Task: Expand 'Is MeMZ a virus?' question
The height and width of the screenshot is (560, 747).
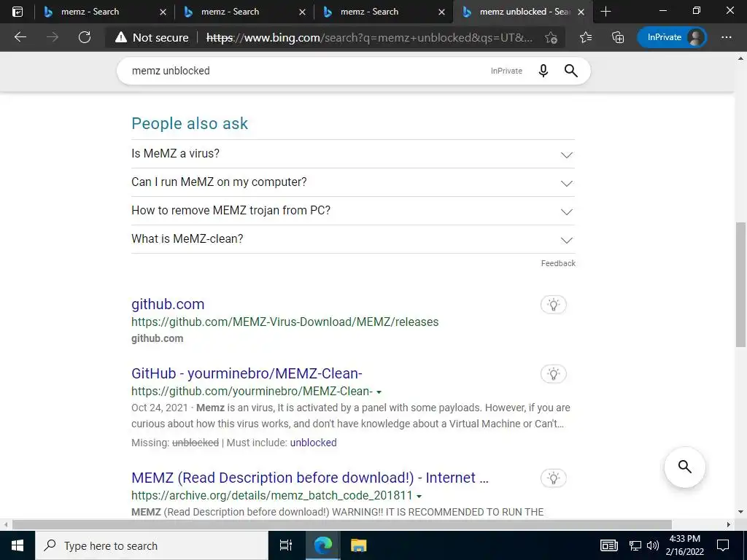Action: [353, 154]
